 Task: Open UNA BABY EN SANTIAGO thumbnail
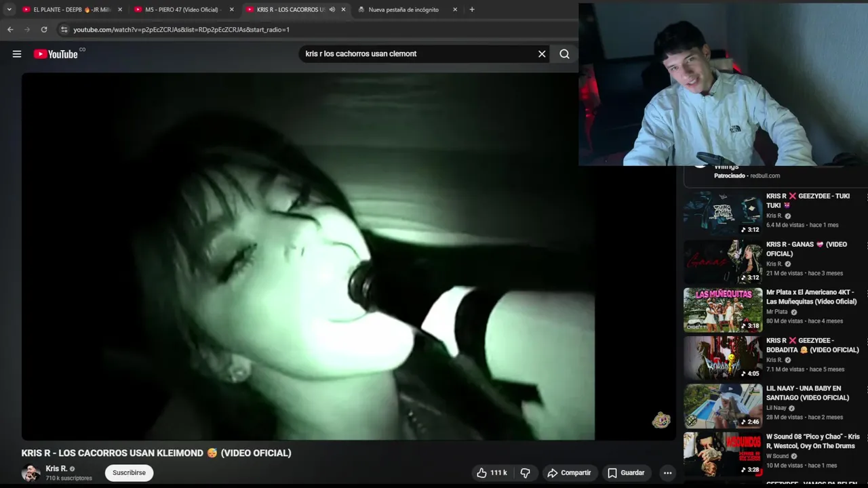pos(723,406)
